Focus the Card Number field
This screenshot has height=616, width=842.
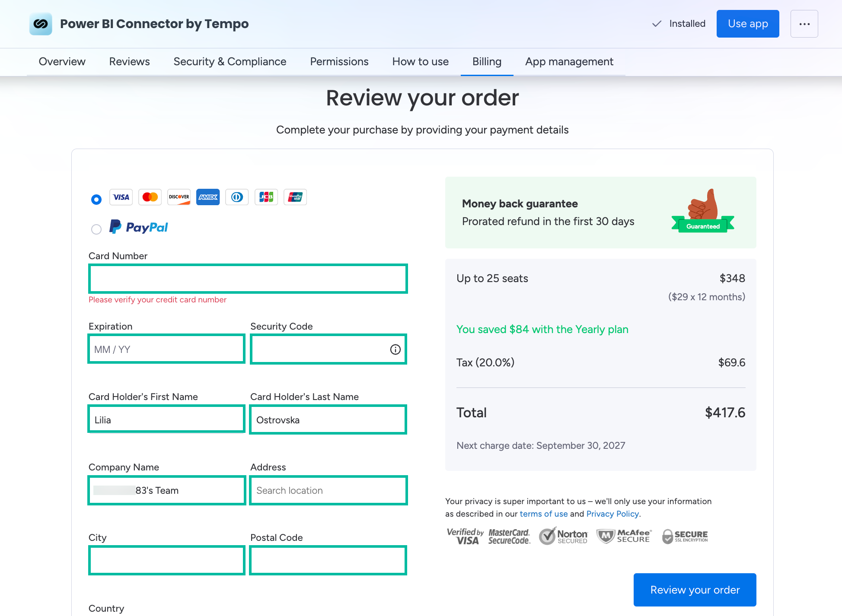[x=248, y=279]
